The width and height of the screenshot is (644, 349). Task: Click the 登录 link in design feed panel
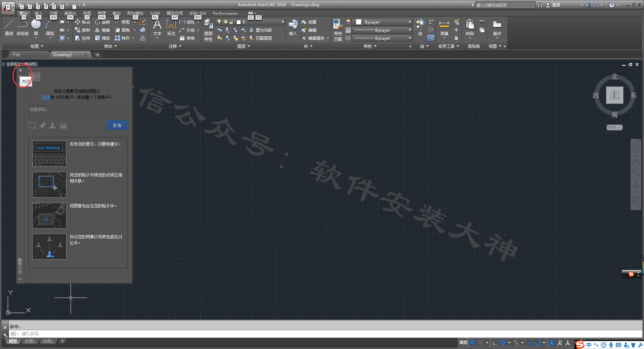(46, 97)
